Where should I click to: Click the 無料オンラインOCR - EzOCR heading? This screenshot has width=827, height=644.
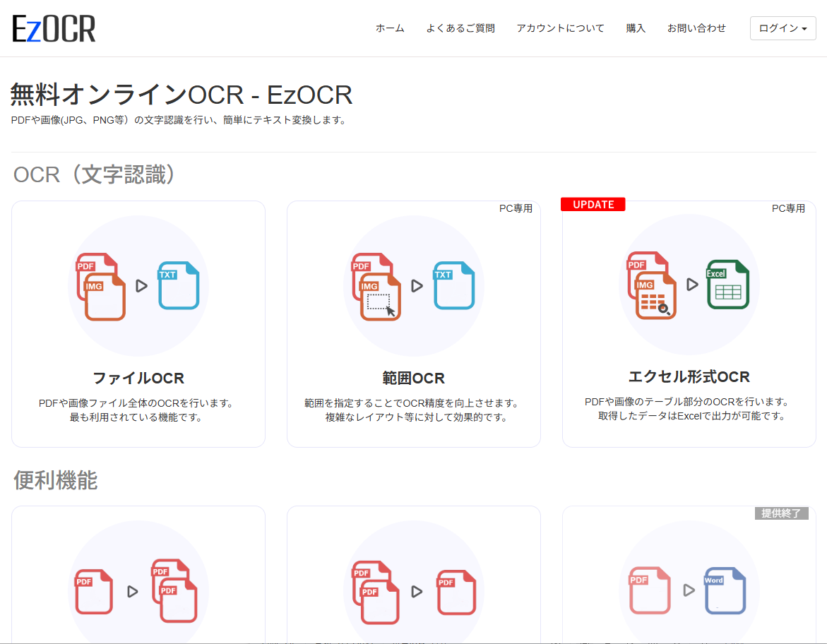pos(182,95)
